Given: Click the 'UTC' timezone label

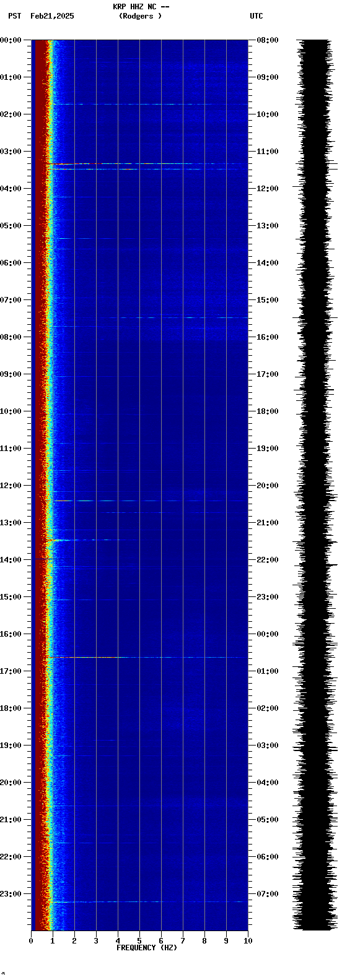Looking at the screenshot, I should pos(256,16).
